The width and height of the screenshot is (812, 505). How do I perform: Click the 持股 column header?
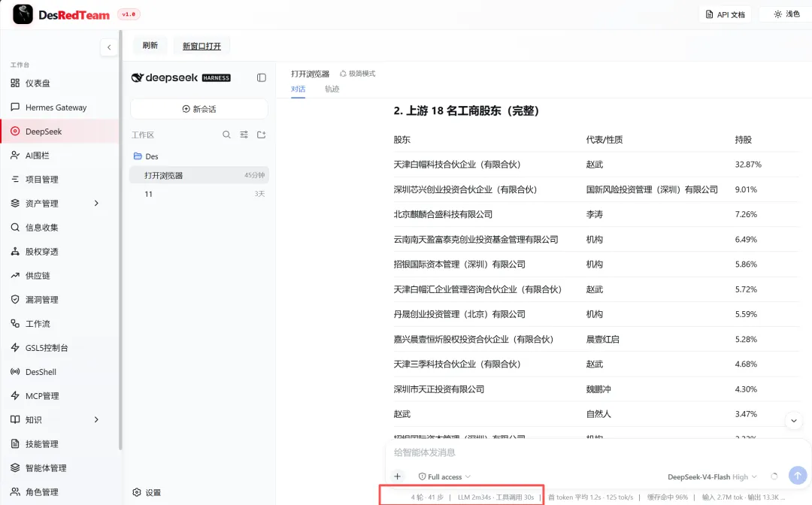[743, 140]
